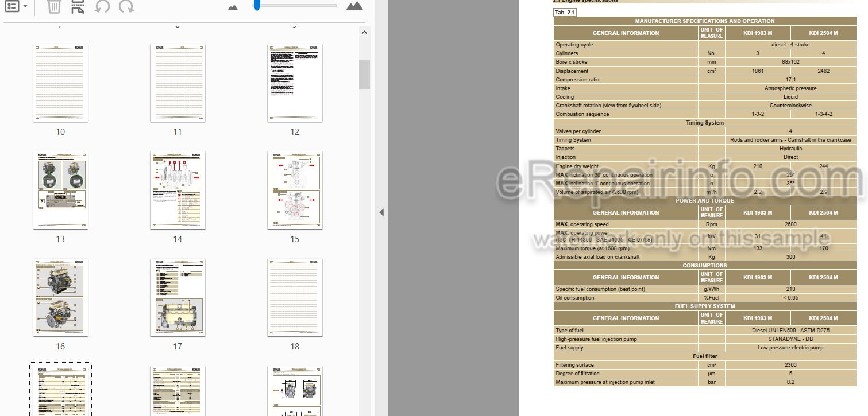This screenshot has height=416, width=868.
Task: Expand the options dropdown arrow beside list icon
Action: click(25, 6)
